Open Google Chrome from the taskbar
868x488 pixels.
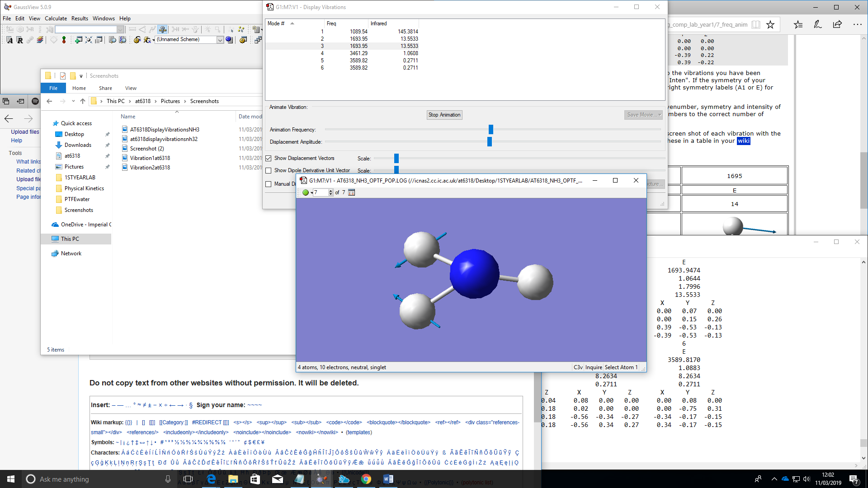pos(366,479)
